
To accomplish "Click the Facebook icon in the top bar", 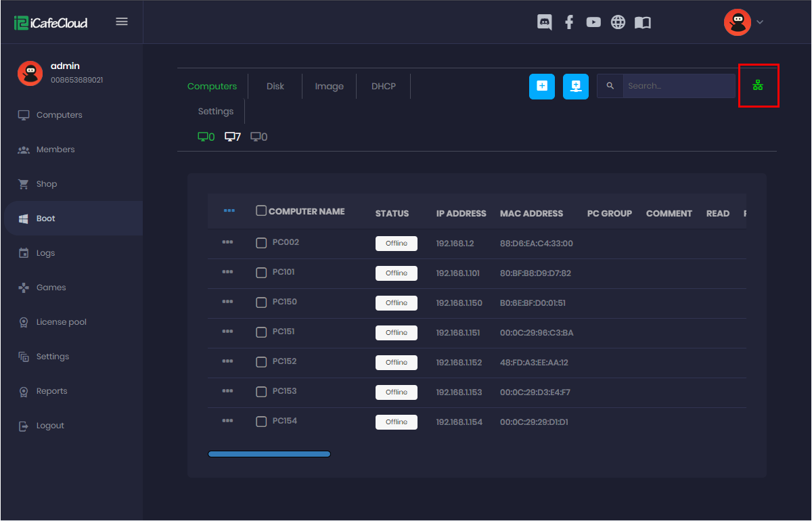I will coord(569,22).
